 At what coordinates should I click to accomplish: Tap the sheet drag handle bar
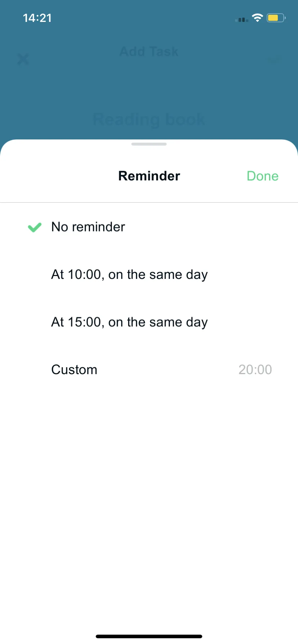click(149, 144)
